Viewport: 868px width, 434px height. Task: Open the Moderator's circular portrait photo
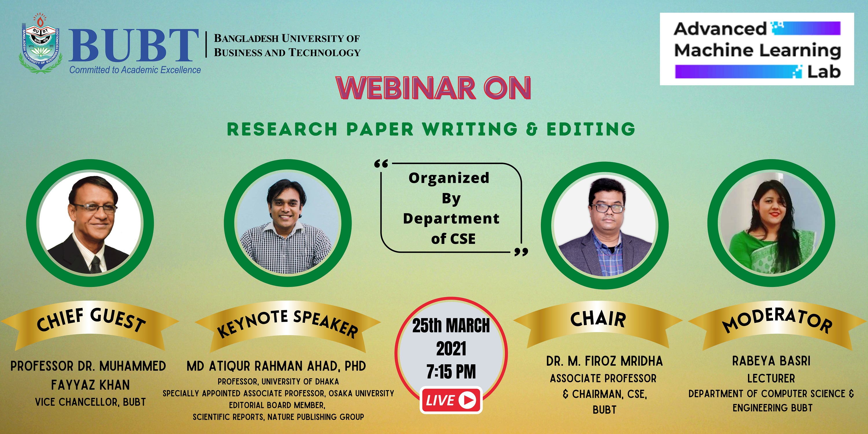[x=771, y=223]
